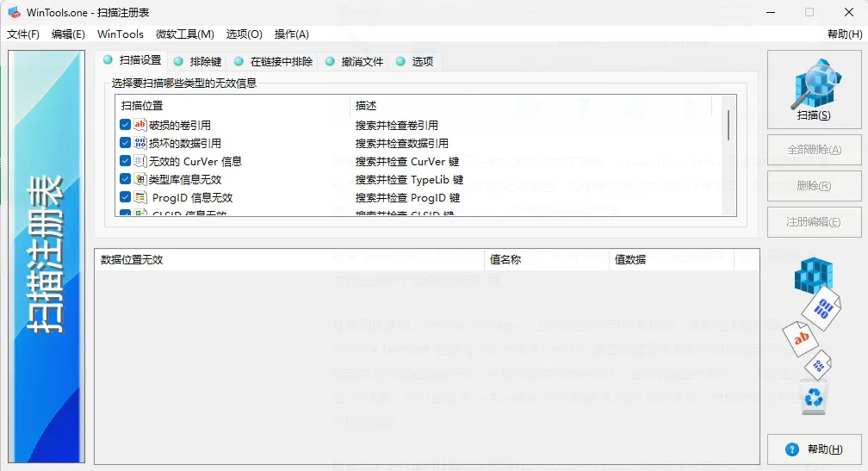Screen dimensions: 868x471
Task: Click the 描述 column header
Action: coord(530,105)
